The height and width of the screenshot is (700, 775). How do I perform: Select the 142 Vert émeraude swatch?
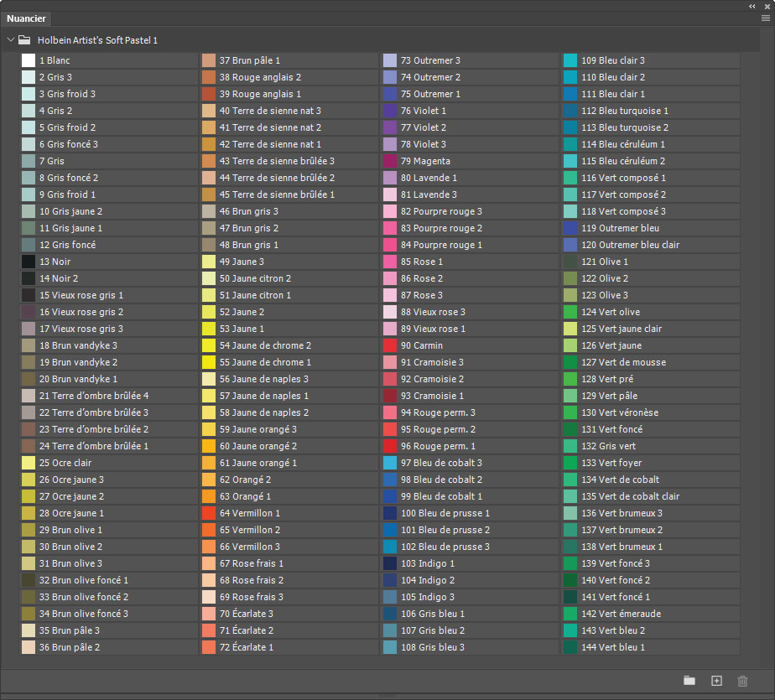pyautogui.click(x=571, y=614)
